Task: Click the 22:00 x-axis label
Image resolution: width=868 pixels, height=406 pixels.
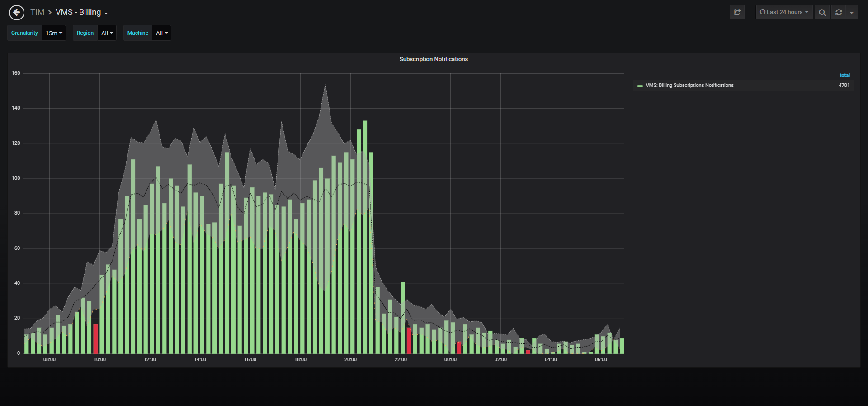Action: 401,359
